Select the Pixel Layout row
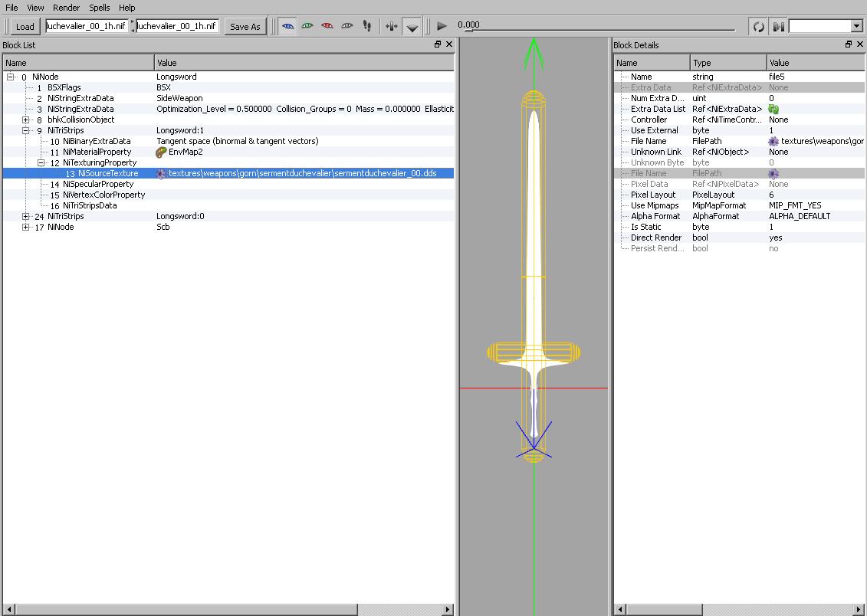 pyautogui.click(x=739, y=195)
